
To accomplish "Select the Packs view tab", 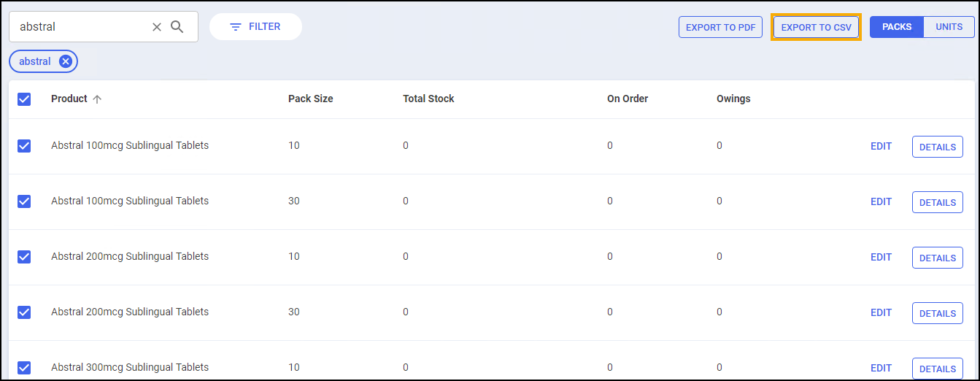I will 897,27.
